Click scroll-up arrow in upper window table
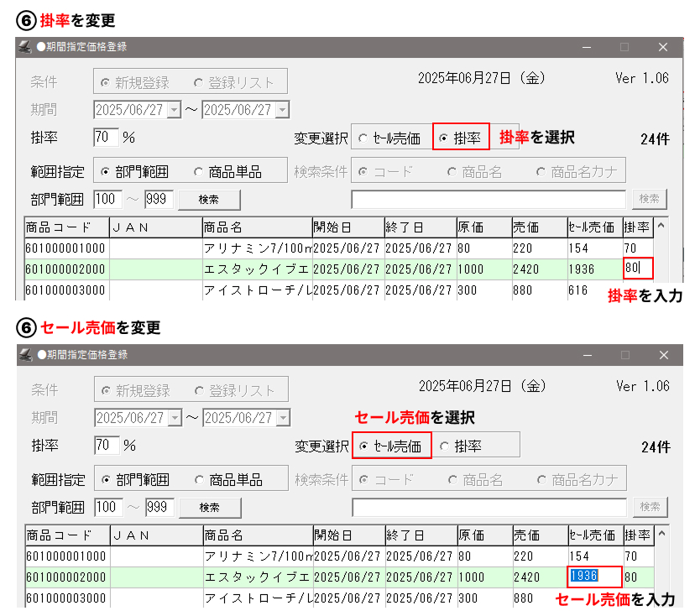Viewport: 695px width, 616px height. [661, 227]
